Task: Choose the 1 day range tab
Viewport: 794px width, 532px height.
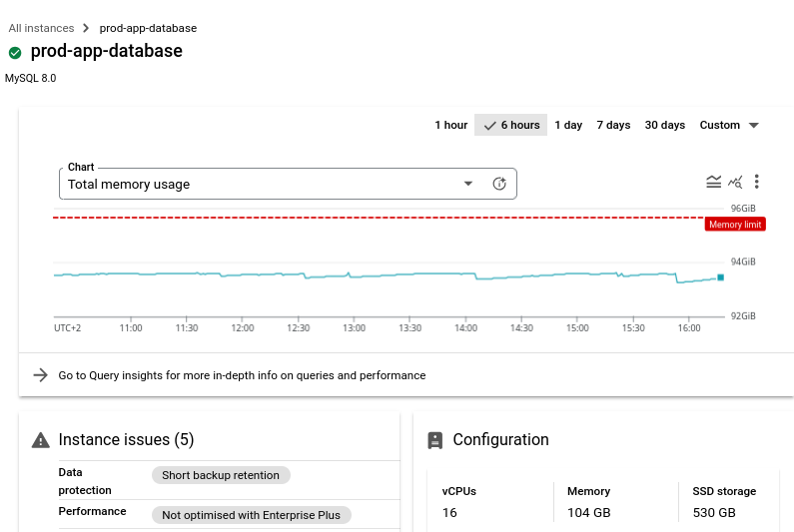Action: coord(568,125)
